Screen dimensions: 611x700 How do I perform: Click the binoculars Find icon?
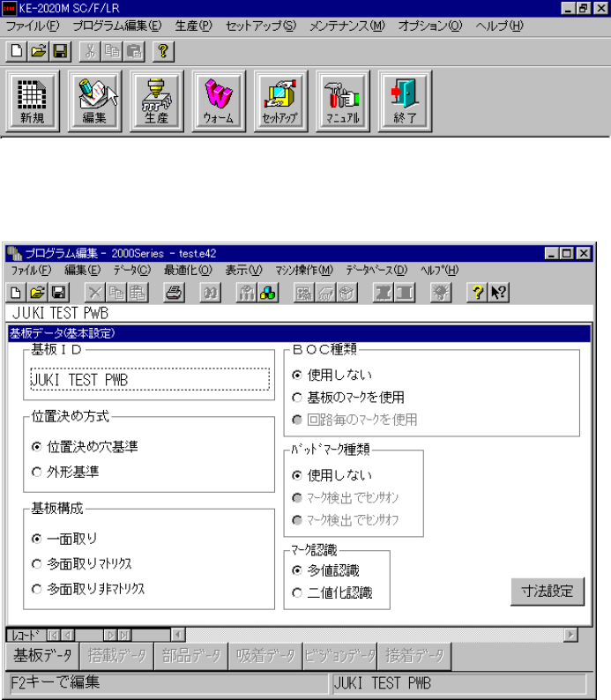pyautogui.click(x=210, y=293)
